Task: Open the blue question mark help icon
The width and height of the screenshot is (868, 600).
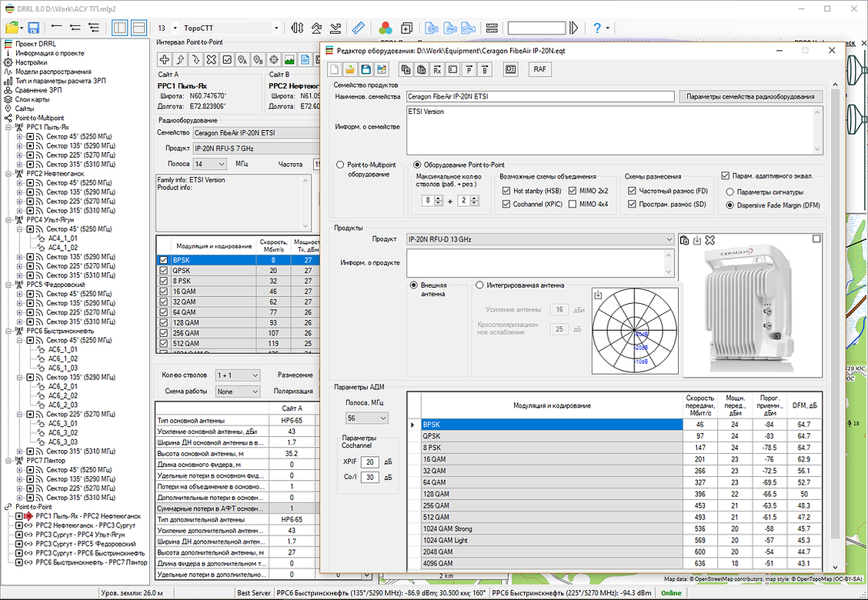Action: coord(597,28)
